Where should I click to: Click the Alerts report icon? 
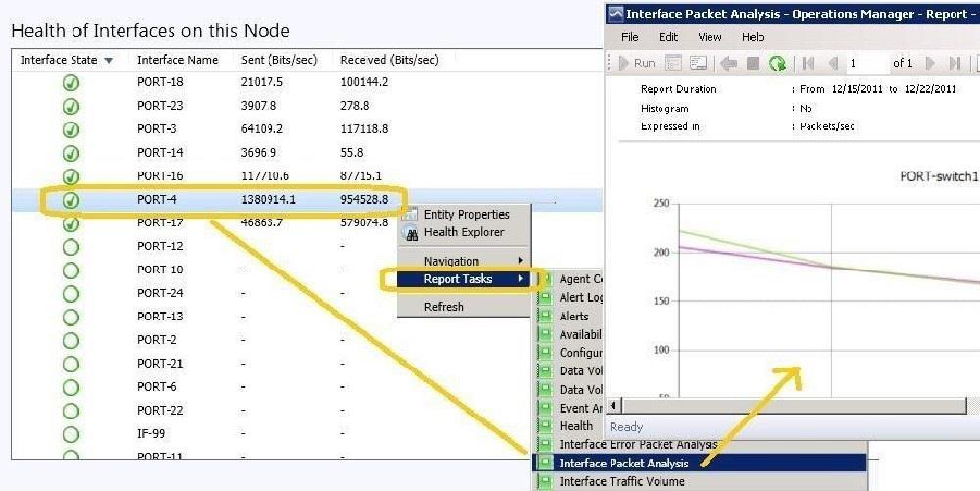coord(546,317)
